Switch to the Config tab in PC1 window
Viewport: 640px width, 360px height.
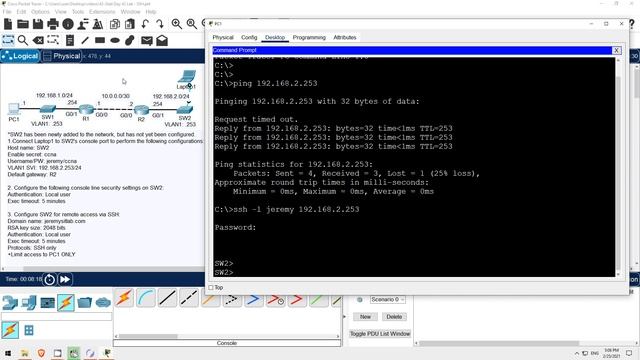[249, 38]
